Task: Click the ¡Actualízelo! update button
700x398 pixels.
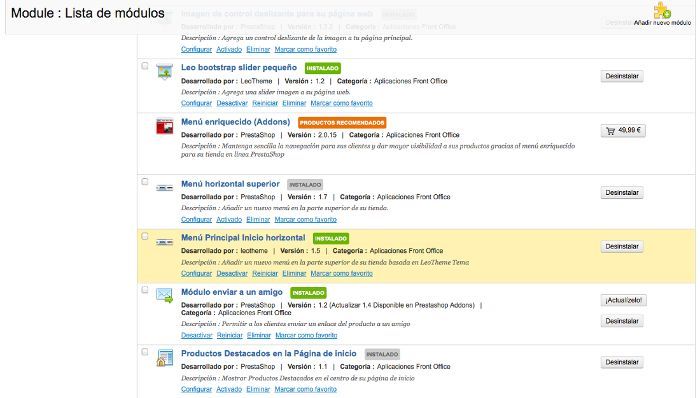Action: (624, 300)
